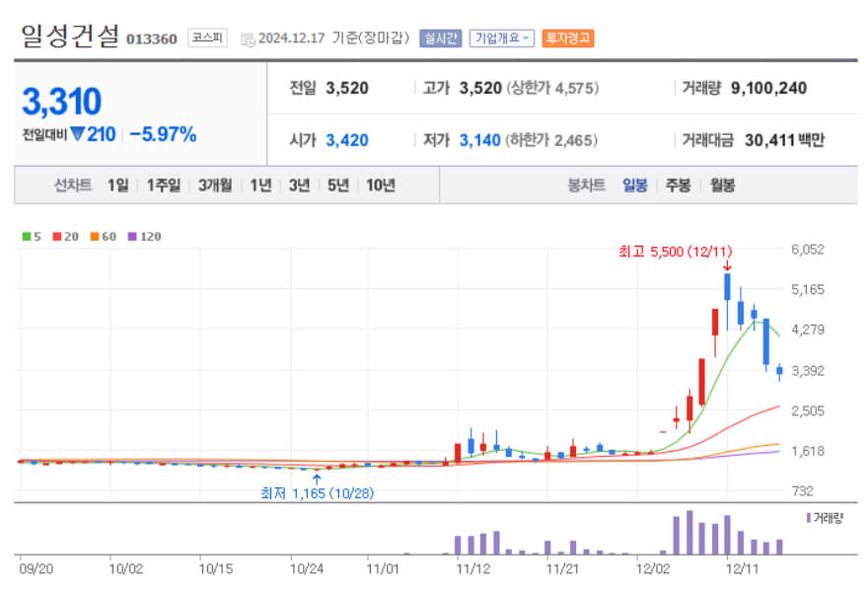Click the 11/12 date axis label

tap(473, 569)
